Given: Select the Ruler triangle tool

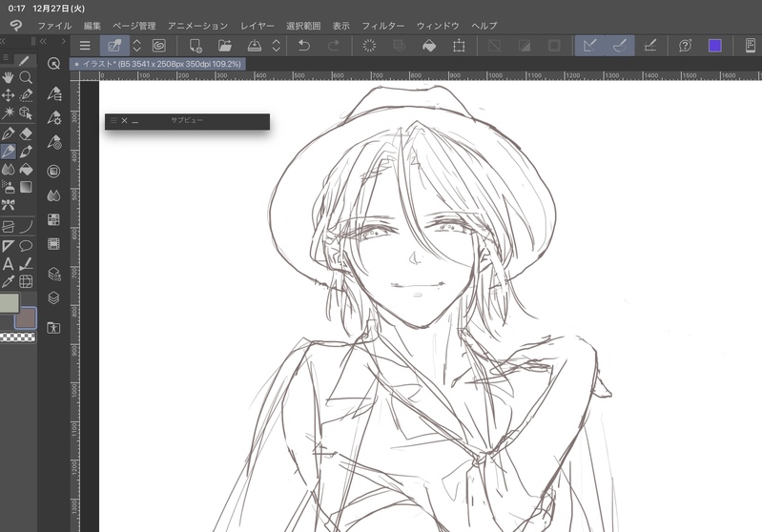Looking at the screenshot, I should tap(9, 246).
